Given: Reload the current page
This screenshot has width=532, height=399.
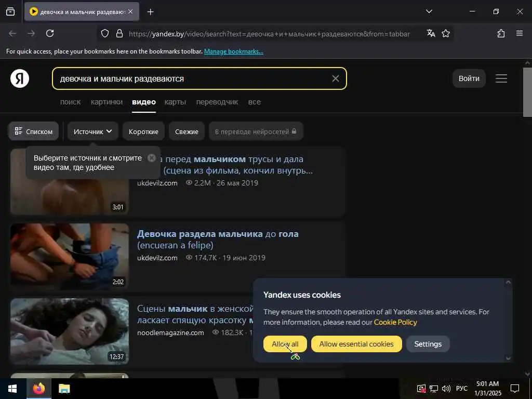Looking at the screenshot, I should tap(50, 33).
